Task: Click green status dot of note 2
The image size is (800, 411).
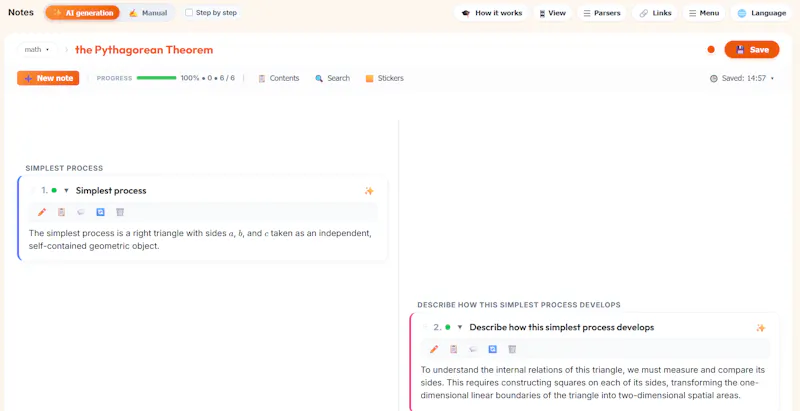Action: tap(447, 327)
